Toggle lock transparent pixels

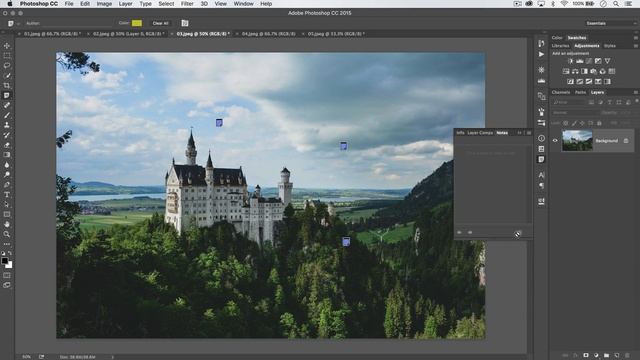tap(566, 123)
